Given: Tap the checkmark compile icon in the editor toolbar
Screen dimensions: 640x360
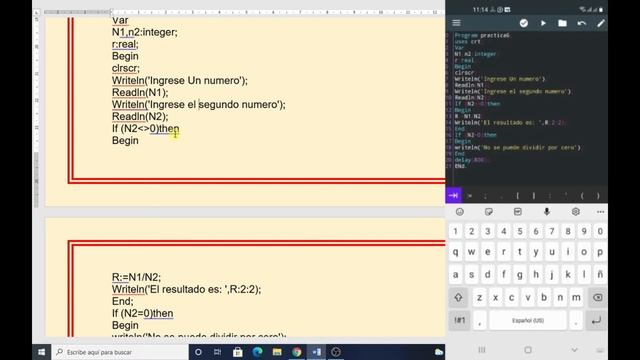Looking at the screenshot, I should click(524, 23).
